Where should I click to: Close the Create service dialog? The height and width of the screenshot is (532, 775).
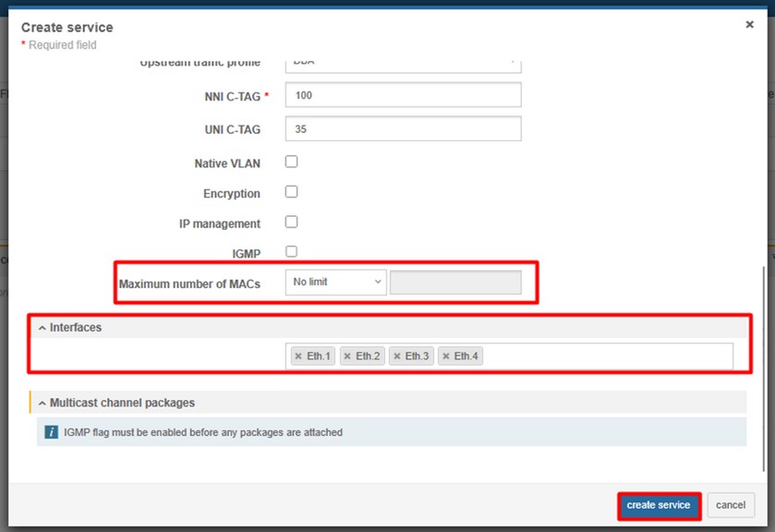click(749, 25)
